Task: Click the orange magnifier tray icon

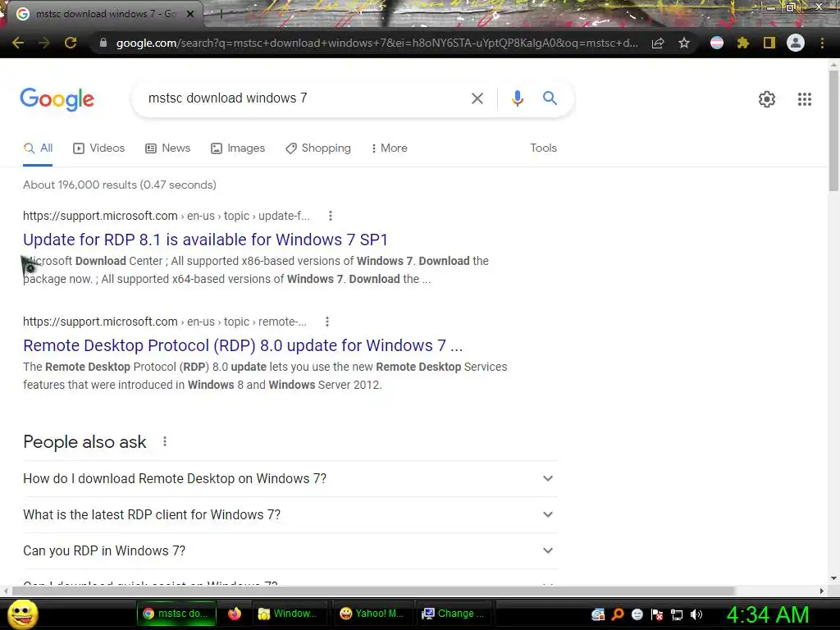Action: pos(618,614)
